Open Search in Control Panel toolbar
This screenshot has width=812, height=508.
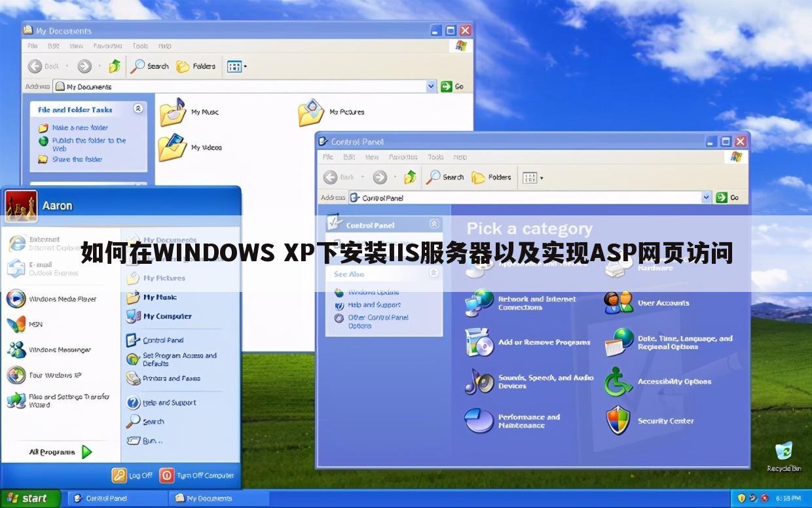445,177
